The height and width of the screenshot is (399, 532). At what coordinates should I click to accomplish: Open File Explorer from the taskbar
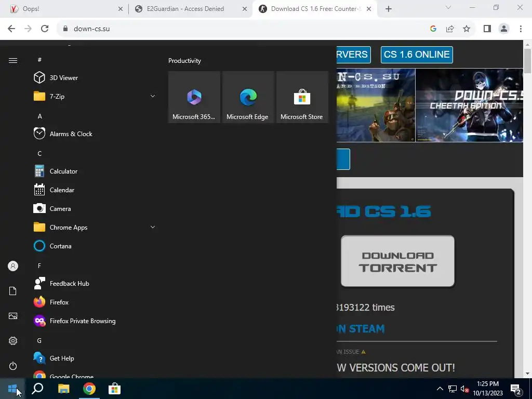tap(63, 389)
